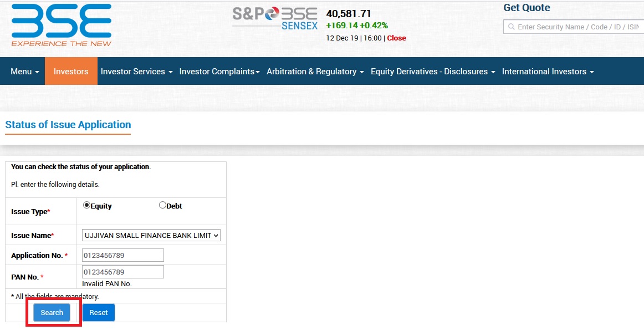Viewport: 644px width, 330px height.
Task: Expand the Menu dropdown
Action: tap(24, 72)
